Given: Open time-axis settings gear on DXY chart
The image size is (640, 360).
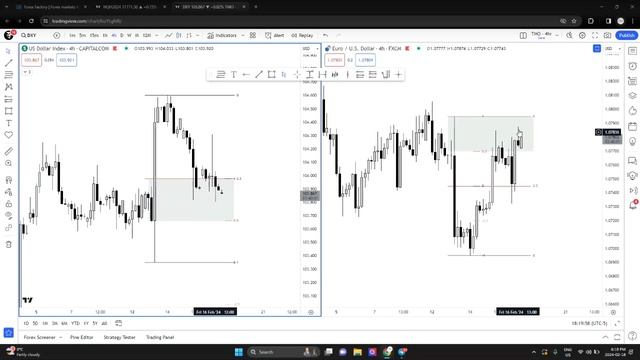Looking at the screenshot, I should pyautogui.click(x=311, y=312).
